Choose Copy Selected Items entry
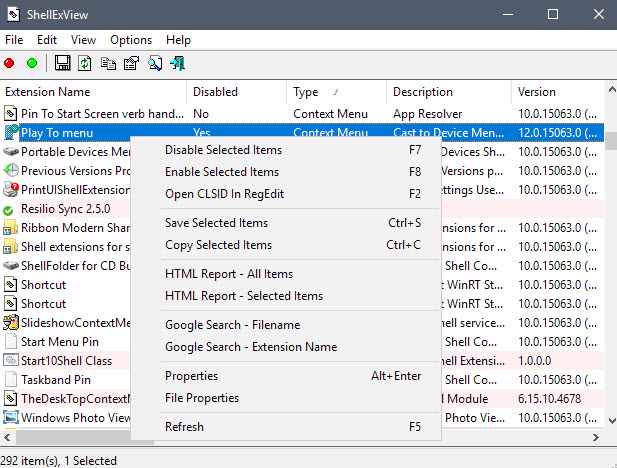This screenshot has width=617, height=468. coord(286,245)
